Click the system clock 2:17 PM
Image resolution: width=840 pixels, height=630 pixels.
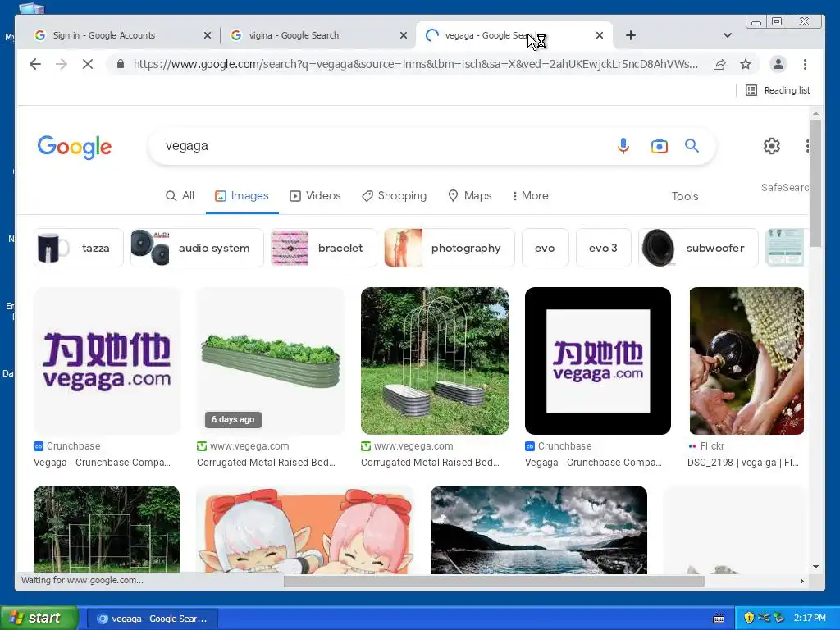click(810, 619)
